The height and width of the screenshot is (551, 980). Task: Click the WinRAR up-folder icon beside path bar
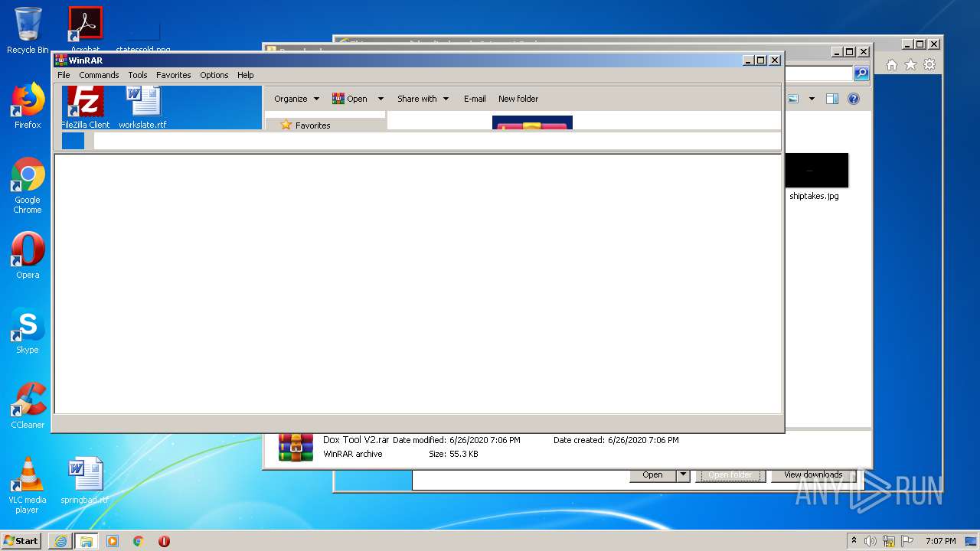point(73,141)
